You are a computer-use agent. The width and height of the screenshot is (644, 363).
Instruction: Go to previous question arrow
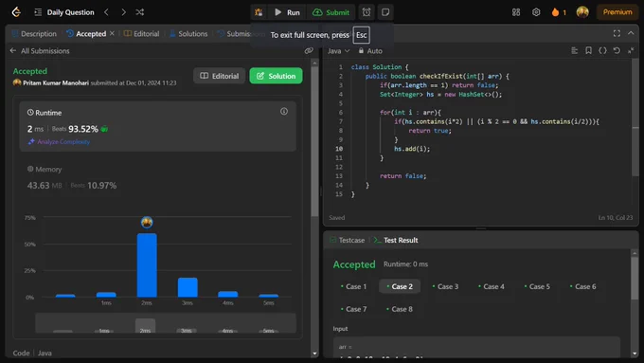point(106,12)
